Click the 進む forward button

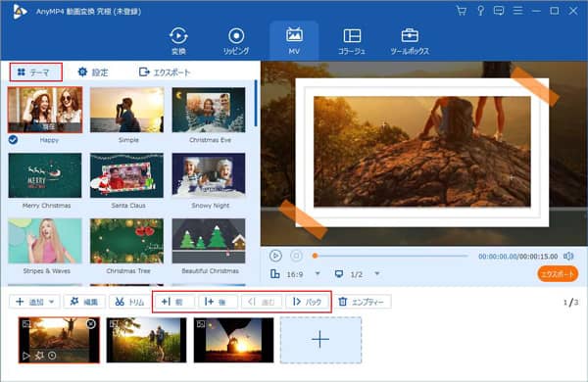pos(262,302)
